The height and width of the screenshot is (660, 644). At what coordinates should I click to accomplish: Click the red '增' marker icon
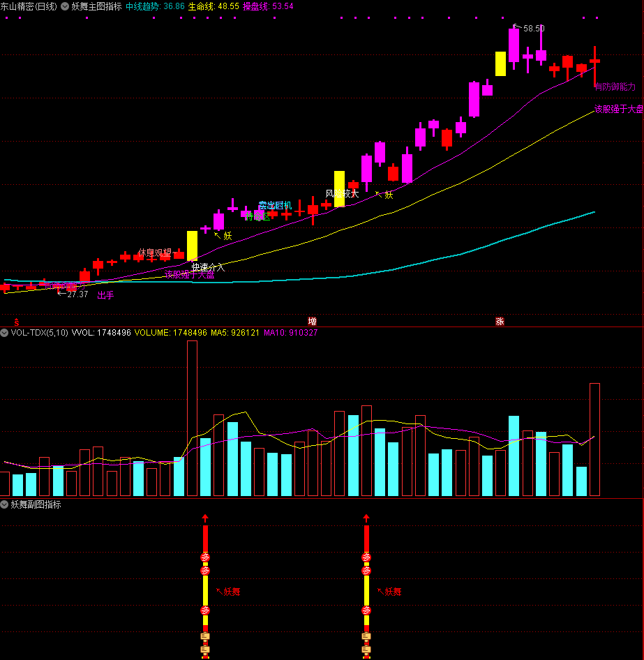point(312,322)
